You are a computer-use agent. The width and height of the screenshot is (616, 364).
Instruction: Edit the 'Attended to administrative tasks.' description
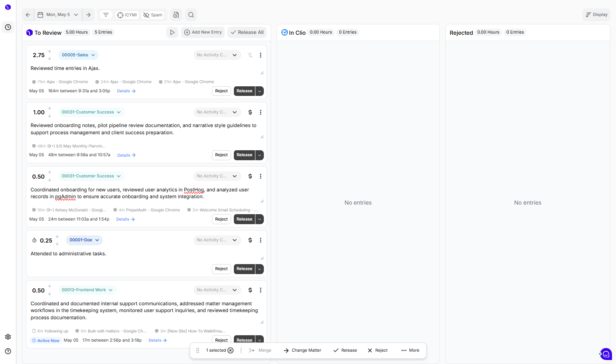tap(146, 254)
